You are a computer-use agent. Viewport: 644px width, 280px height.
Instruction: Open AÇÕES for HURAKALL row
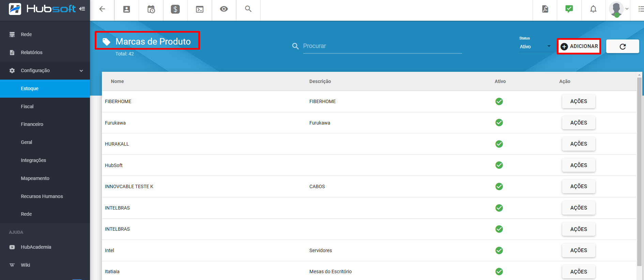tap(579, 144)
